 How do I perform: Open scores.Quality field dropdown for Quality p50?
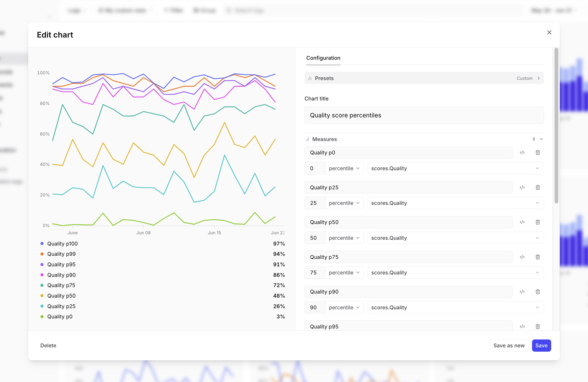[x=455, y=238]
